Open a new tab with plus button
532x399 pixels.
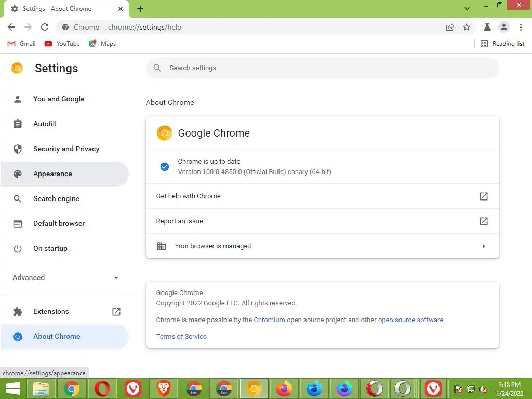click(x=140, y=9)
